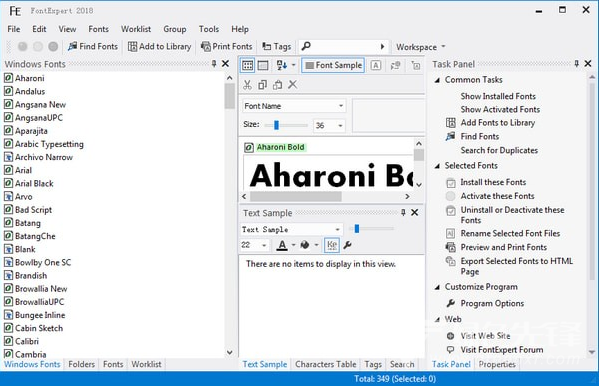This screenshot has width=599, height=386.
Task: Open the Font Name dropdown
Action: (294, 106)
